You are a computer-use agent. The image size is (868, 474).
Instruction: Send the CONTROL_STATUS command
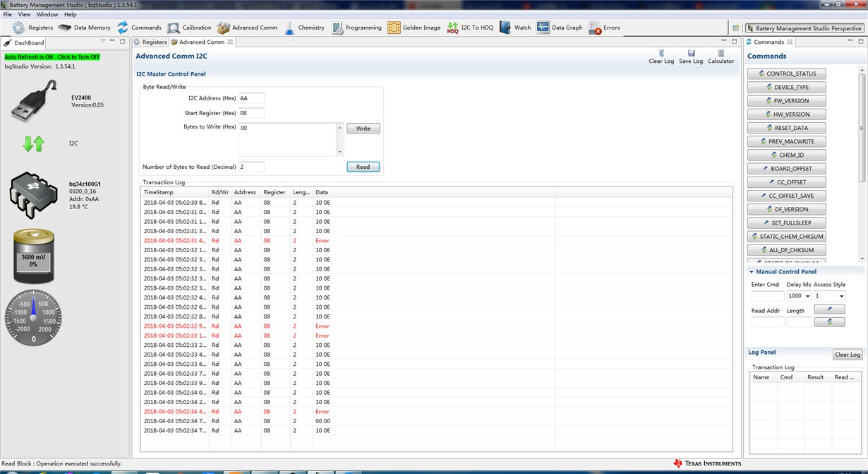(x=787, y=73)
